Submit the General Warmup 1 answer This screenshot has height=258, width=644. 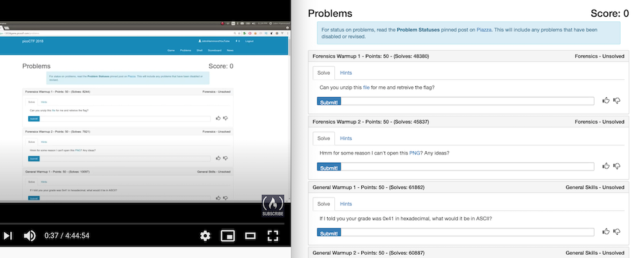click(x=329, y=232)
